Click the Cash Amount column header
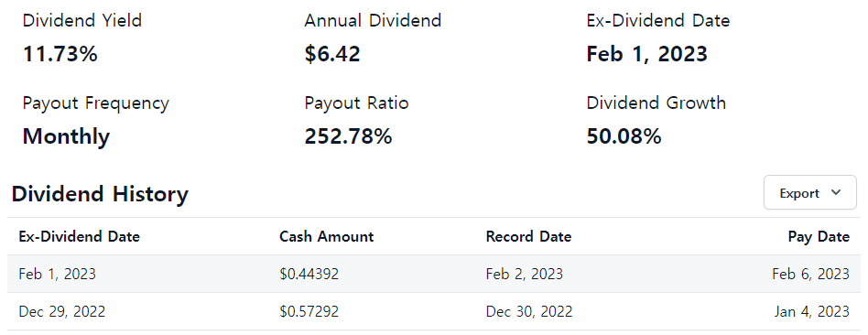Image resolution: width=868 pixels, height=335 pixels. click(x=327, y=237)
